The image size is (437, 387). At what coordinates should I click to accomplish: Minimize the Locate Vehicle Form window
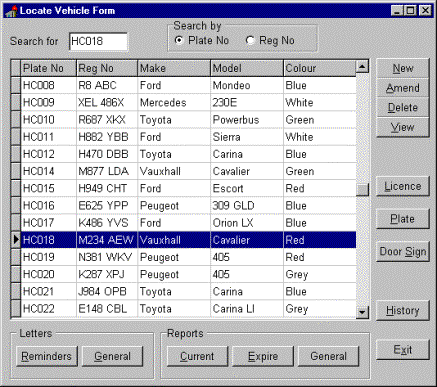click(x=397, y=11)
